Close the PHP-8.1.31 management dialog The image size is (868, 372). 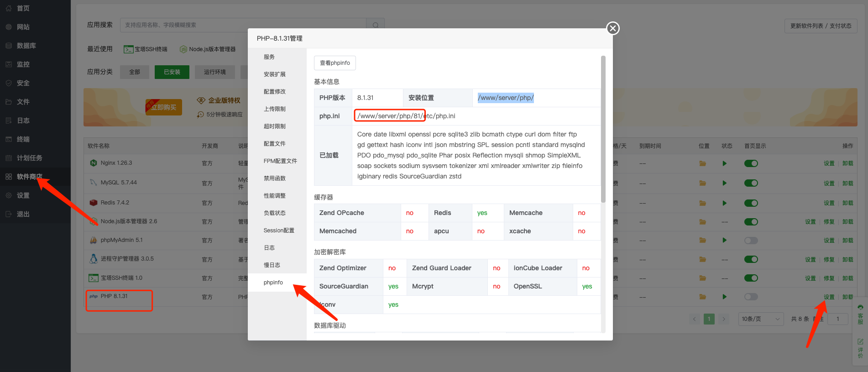(x=612, y=28)
